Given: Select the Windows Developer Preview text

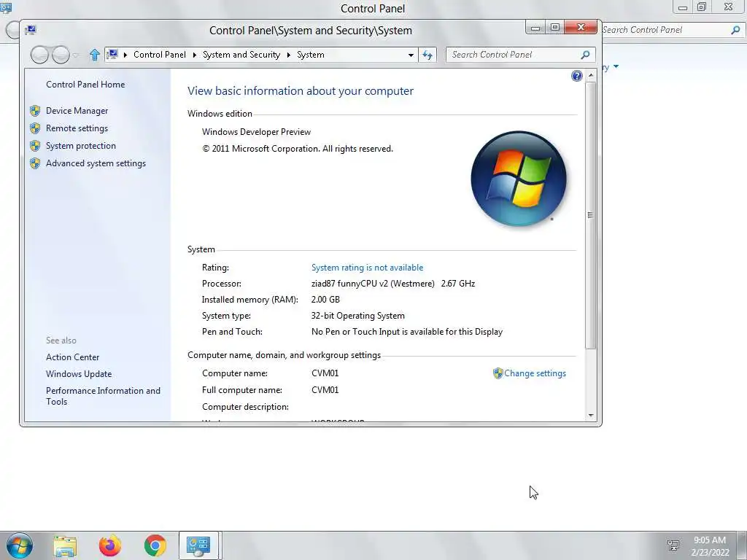Looking at the screenshot, I should 256,132.
